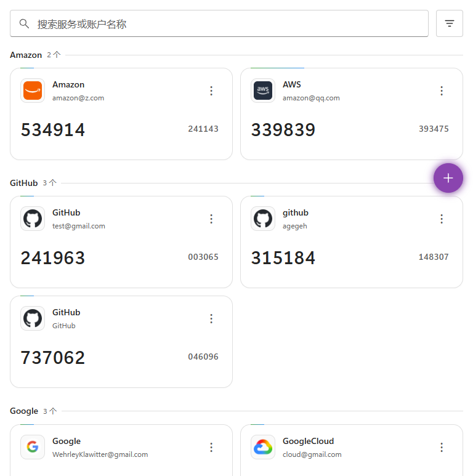Click the Amazon card service title
This screenshot has width=473, height=476.
[68, 84]
